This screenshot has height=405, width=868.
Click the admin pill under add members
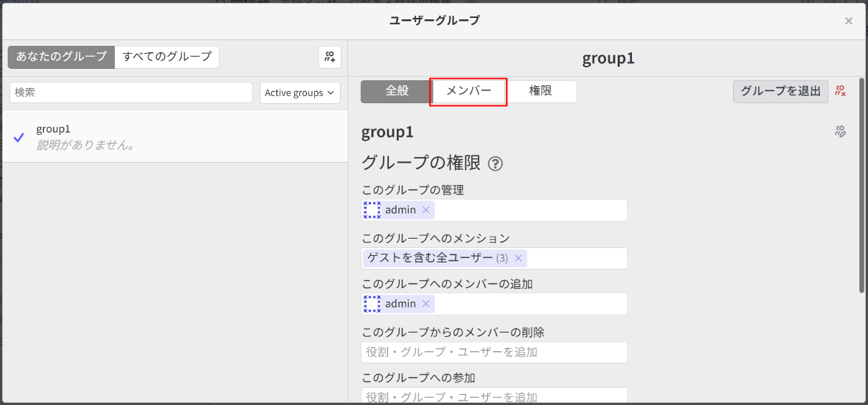point(400,304)
